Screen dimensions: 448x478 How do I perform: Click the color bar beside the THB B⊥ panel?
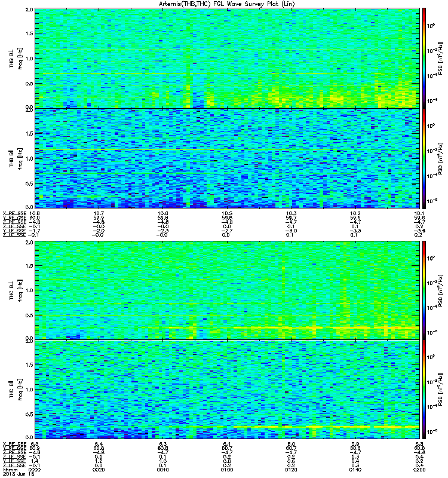424,58
